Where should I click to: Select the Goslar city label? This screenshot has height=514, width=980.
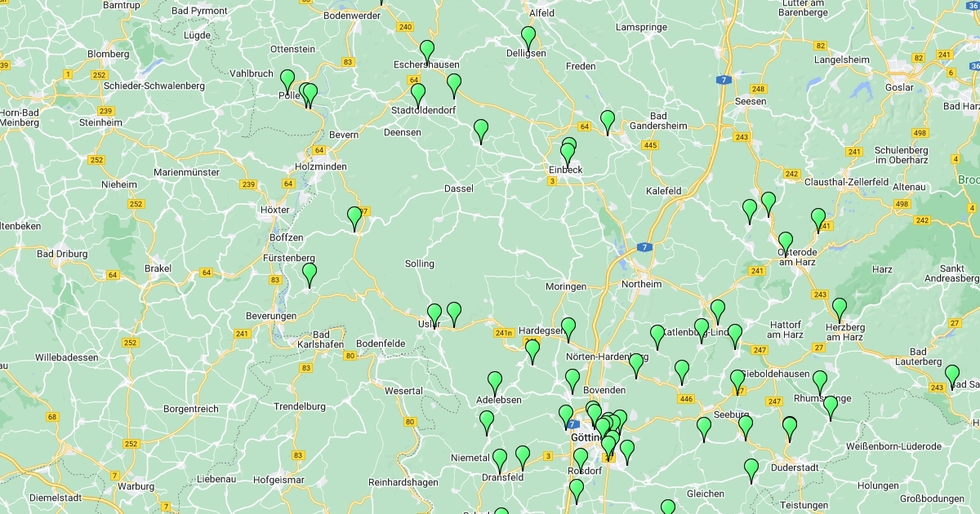tap(899, 87)
